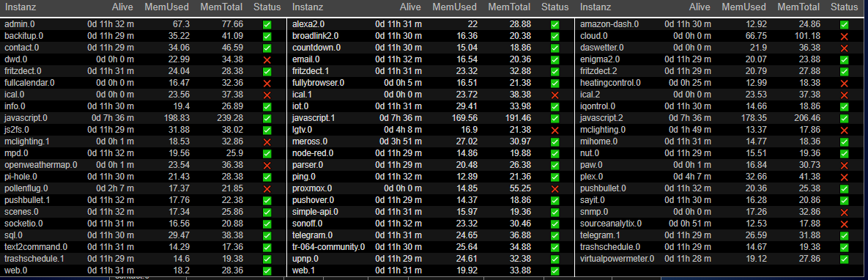Click the green status check for admin.0

coord(267,24)
